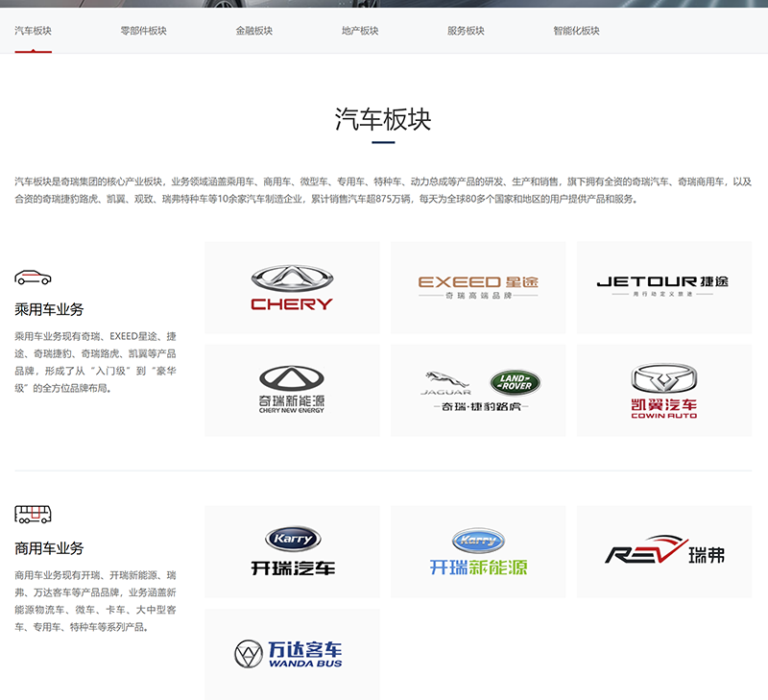The image size is (768, 700).
Task: Open the 汽车板块 tab
Action: pyautogui.click(x=33, y=31)
